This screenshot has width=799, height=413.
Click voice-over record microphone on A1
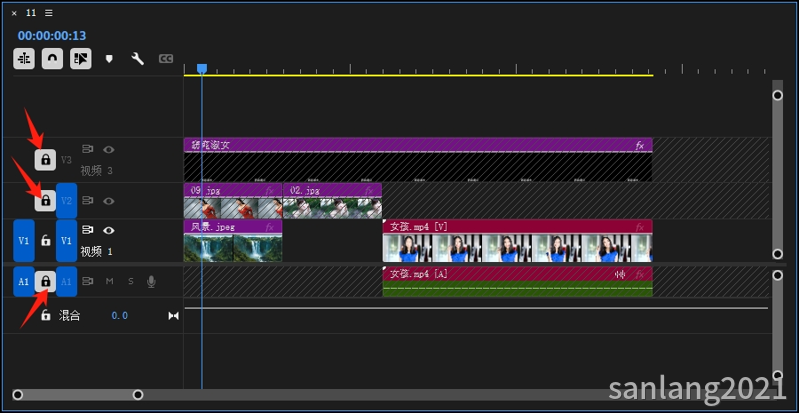(x=151, y=281)
